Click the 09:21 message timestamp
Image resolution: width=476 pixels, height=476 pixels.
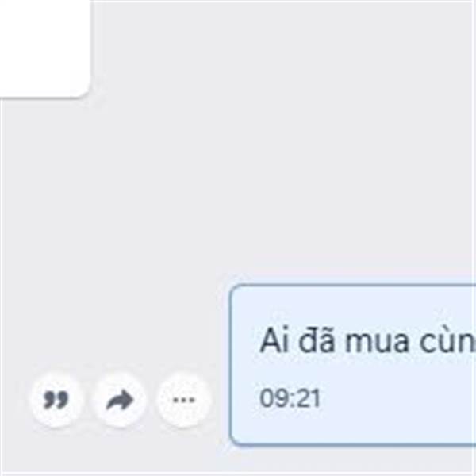[x=290, y=398]
